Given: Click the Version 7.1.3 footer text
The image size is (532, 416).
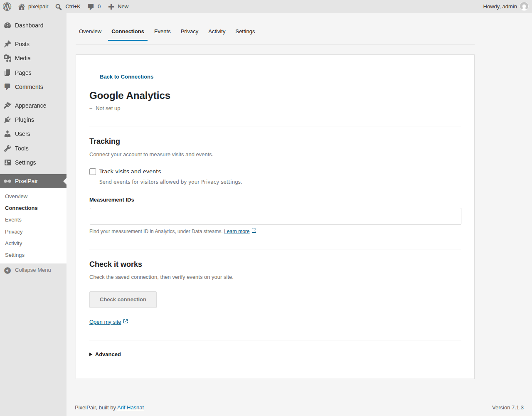Looking at the screenshot, I should [x=508, y=408].
